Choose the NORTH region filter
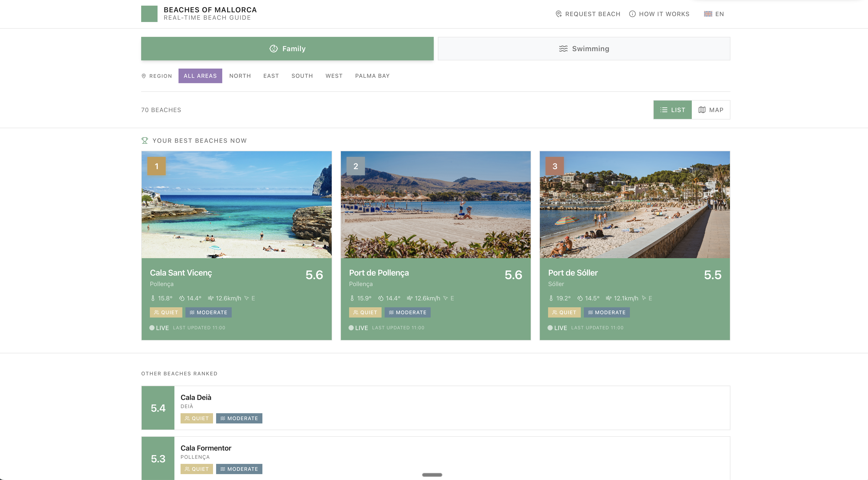 (240, 76)
